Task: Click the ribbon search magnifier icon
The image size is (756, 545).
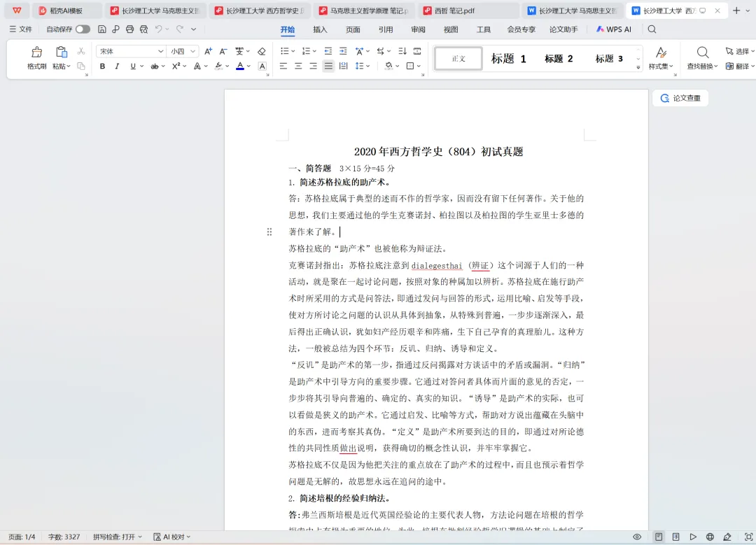Action: point(652,29)
